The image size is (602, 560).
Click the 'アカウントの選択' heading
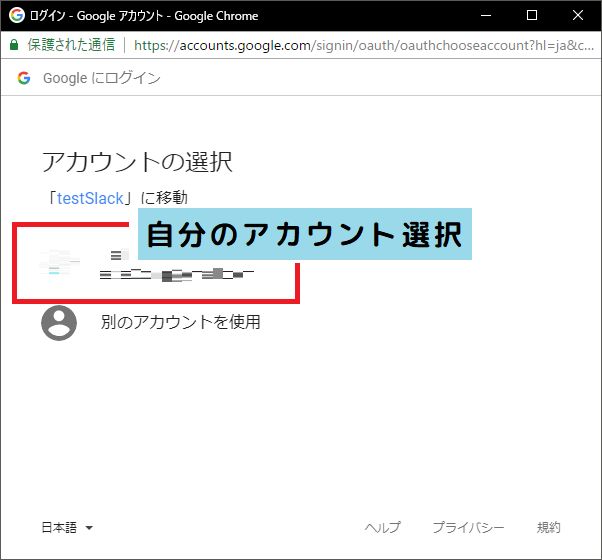click(x=137, y=162)
